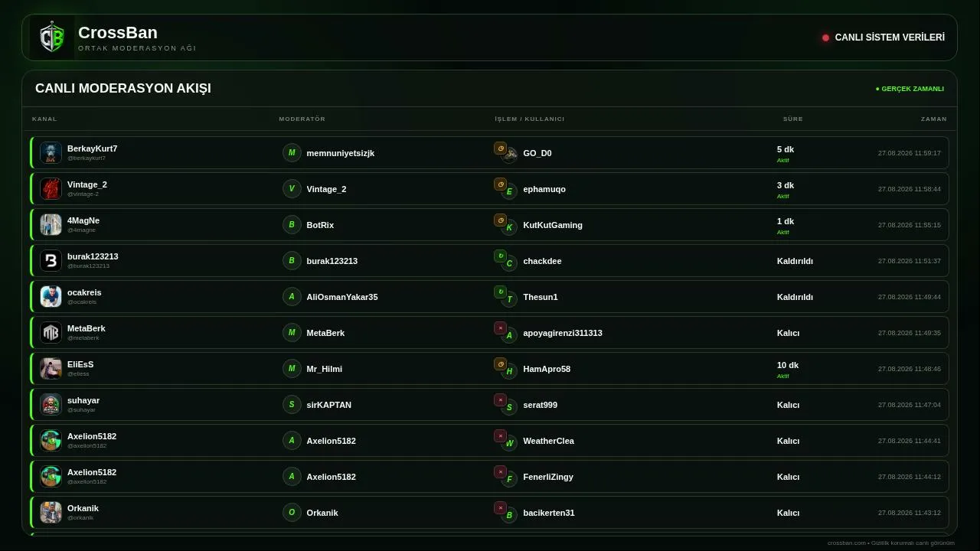Viewport: 980px width, 551px height.
Task: Click the crossban.com footer link
Action: (x=847, y=543)
